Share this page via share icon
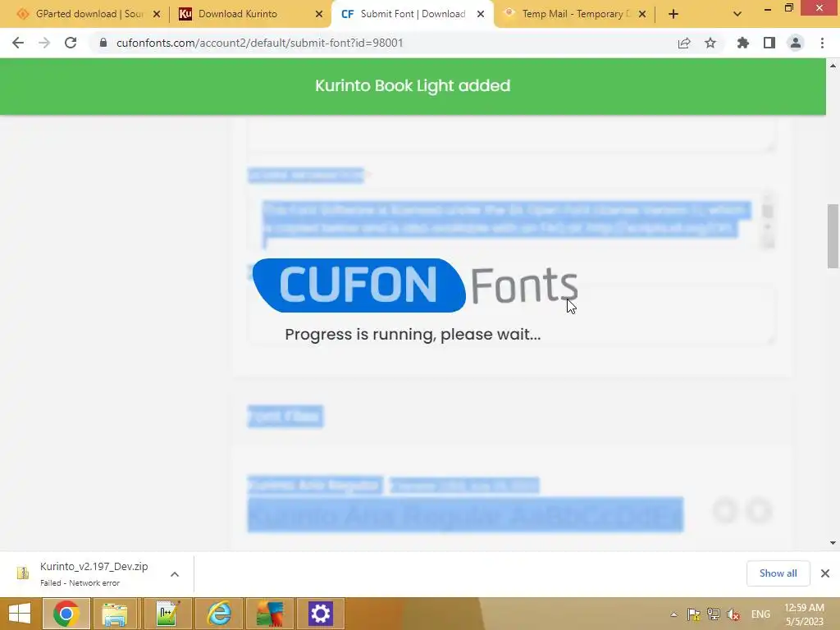 684,43
